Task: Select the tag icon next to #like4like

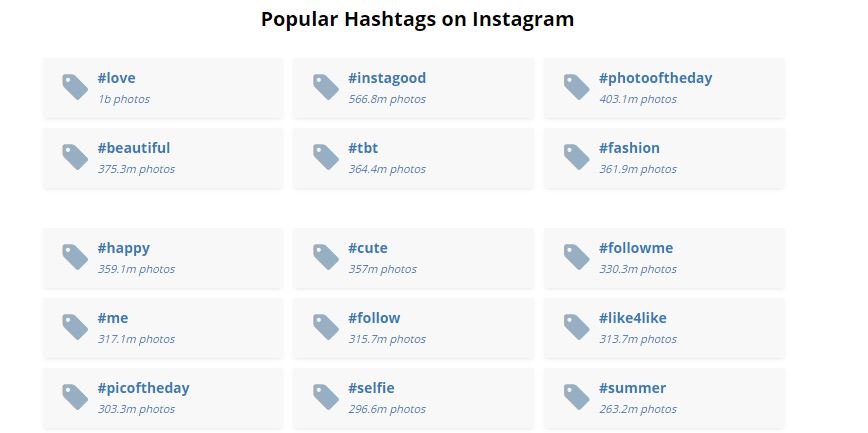Action: (577, 327)
